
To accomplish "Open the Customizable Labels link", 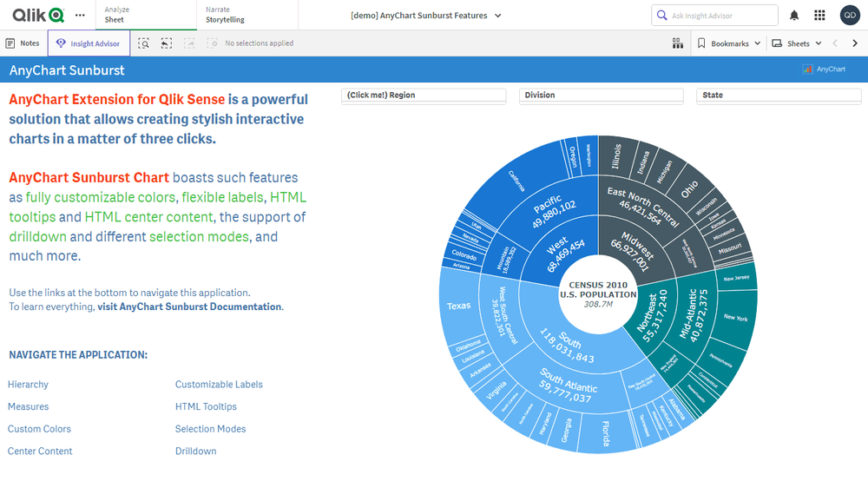I will [219, 385].
